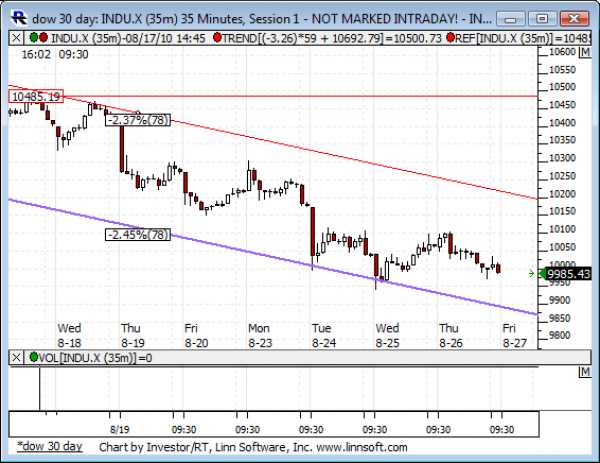The width and height of the screenshot is (600, 463).
Task: Click the Investor/RT app icon in title bar
Action: (x=19, y=18)
